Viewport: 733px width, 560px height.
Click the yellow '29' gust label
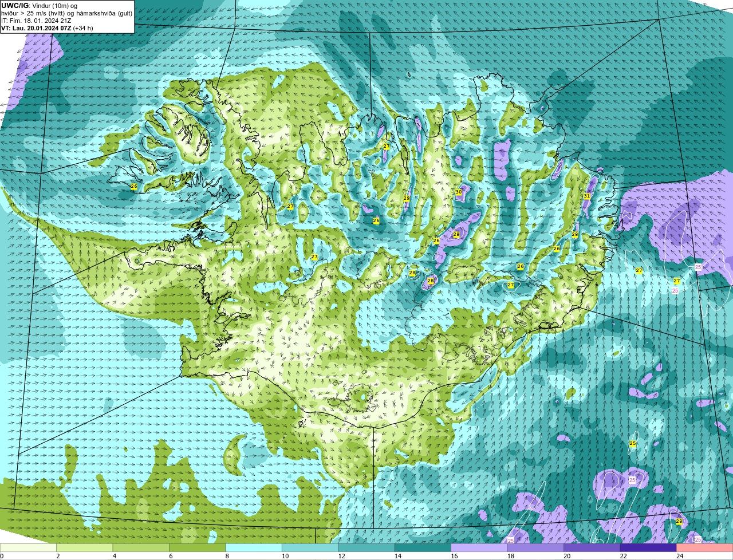click(406, 198)
